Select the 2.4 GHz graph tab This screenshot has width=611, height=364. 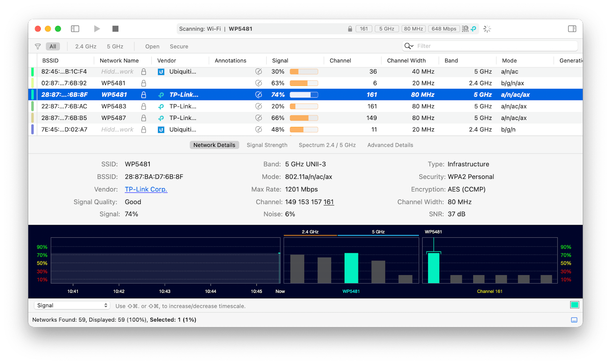coord(310,232)
